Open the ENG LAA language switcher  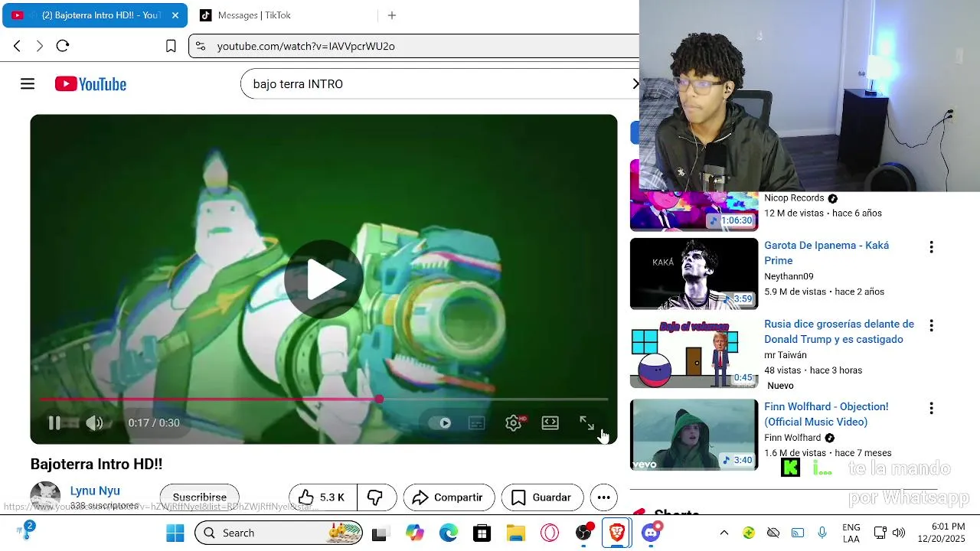pyautogui.click(x=851, y=533)
